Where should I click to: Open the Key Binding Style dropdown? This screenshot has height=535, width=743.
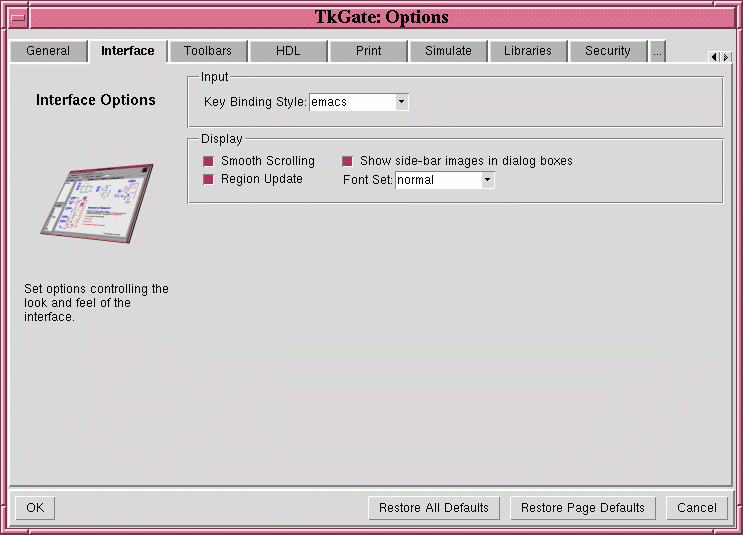click(x=401, y=102)
